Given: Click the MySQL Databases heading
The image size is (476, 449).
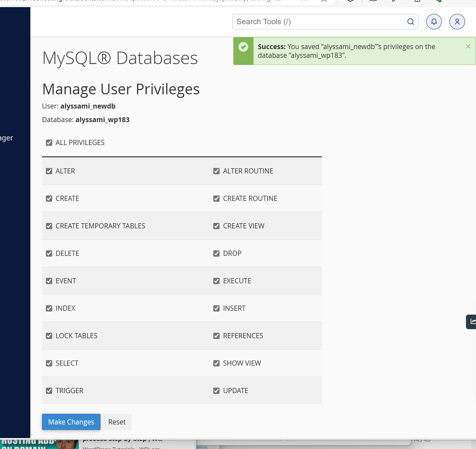Looking at the screenshot, I should point(120,58).
